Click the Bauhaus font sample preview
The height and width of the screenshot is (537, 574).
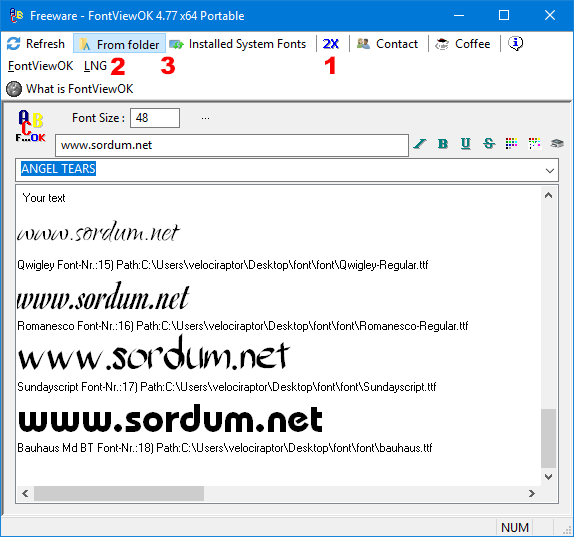(170, 419)
